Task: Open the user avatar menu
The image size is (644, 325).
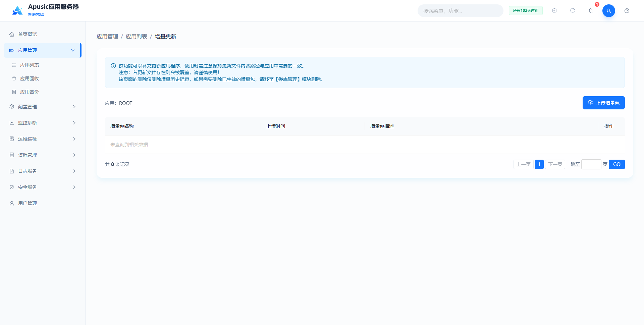Action: tap(609, 11)
